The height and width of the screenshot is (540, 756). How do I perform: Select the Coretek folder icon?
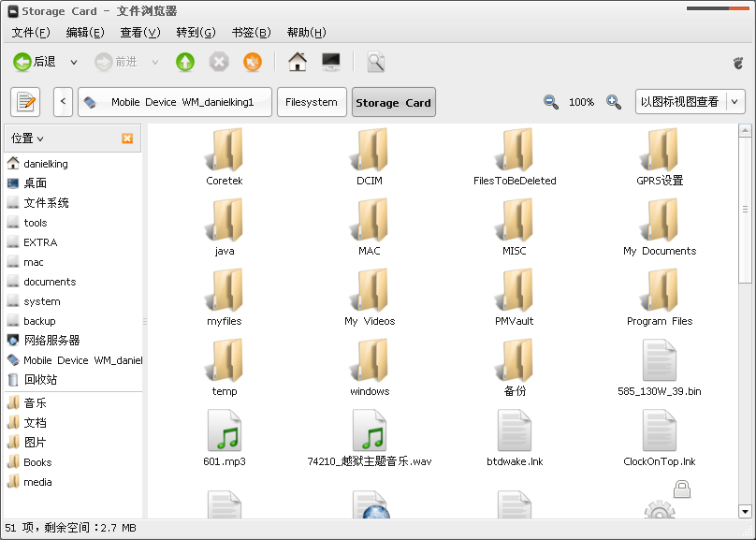225,150
